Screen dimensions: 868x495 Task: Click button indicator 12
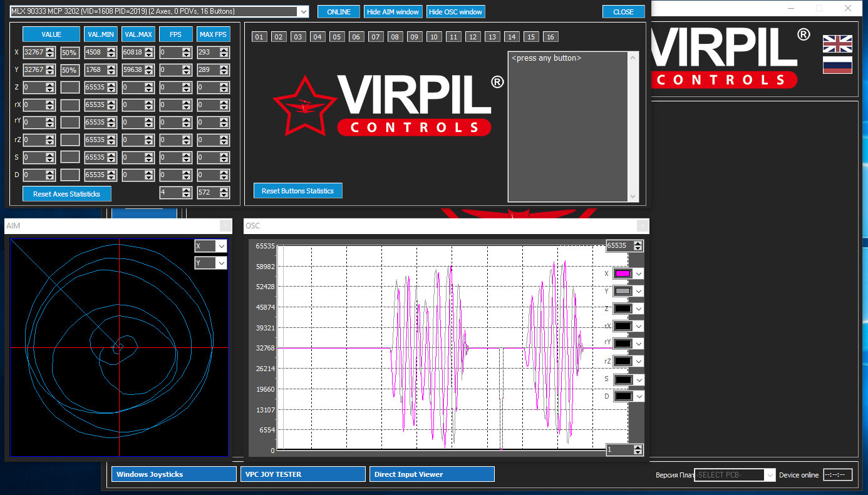473,37
